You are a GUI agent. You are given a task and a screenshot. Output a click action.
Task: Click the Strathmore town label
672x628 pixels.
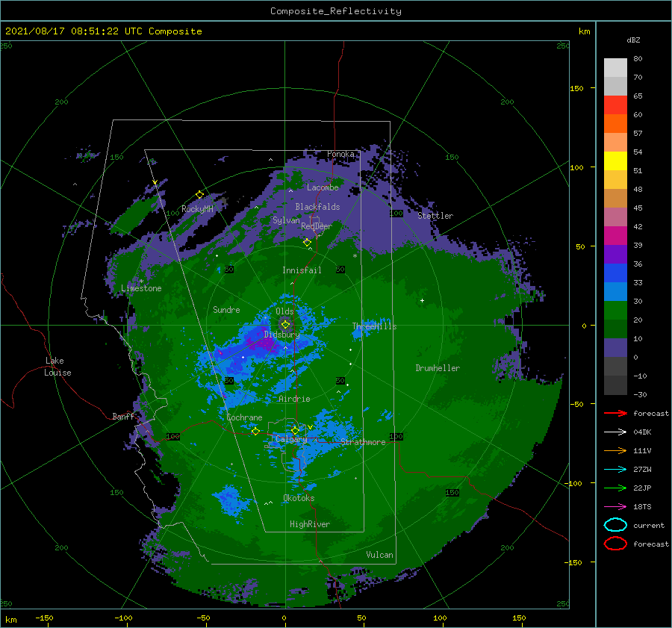coord(363,442)
